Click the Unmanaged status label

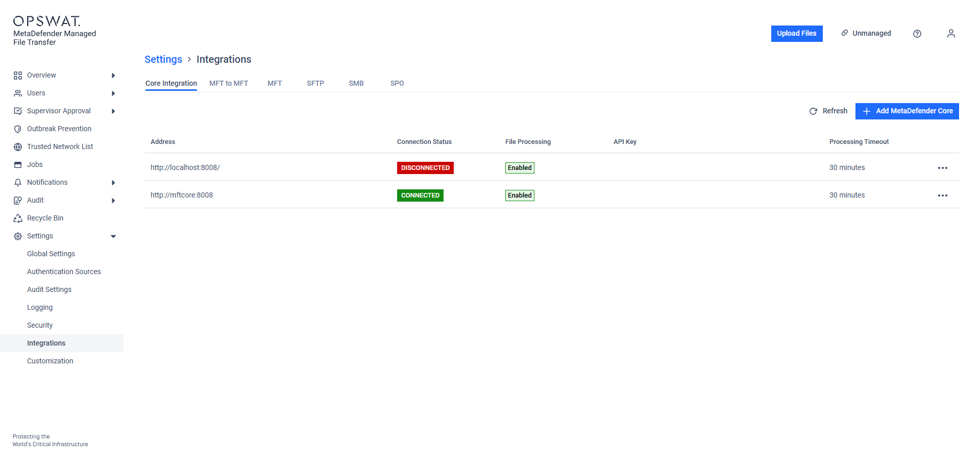872,33
